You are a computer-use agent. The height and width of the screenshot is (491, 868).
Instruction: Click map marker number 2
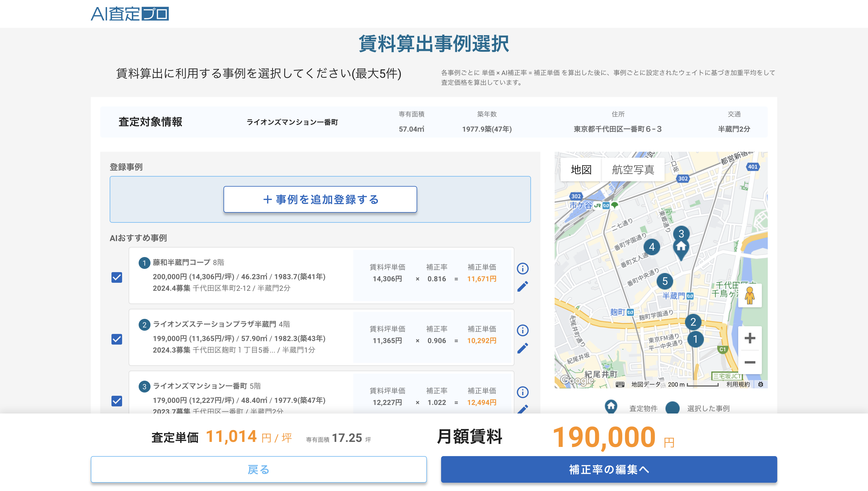[693, 322]
